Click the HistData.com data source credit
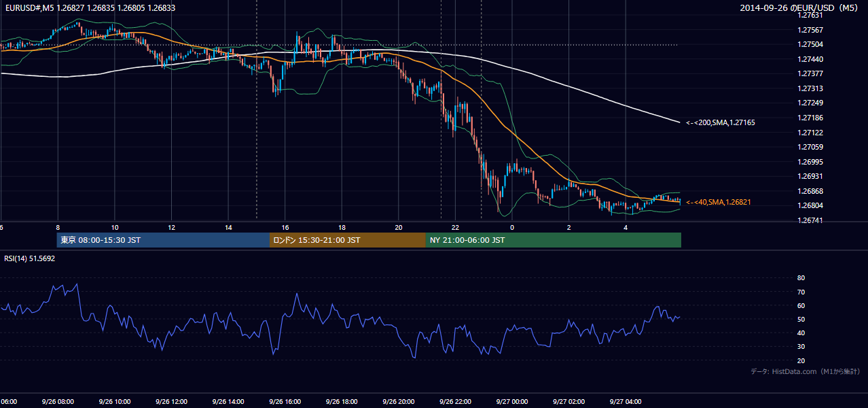This screenshot has height=408, width=868. pos(806,371)
